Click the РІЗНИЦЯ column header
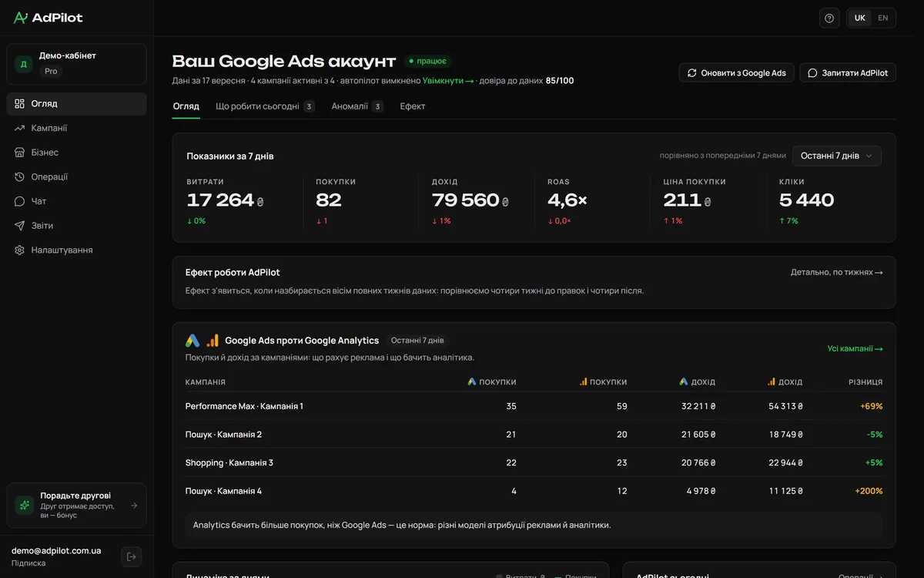 pos(865,382)
